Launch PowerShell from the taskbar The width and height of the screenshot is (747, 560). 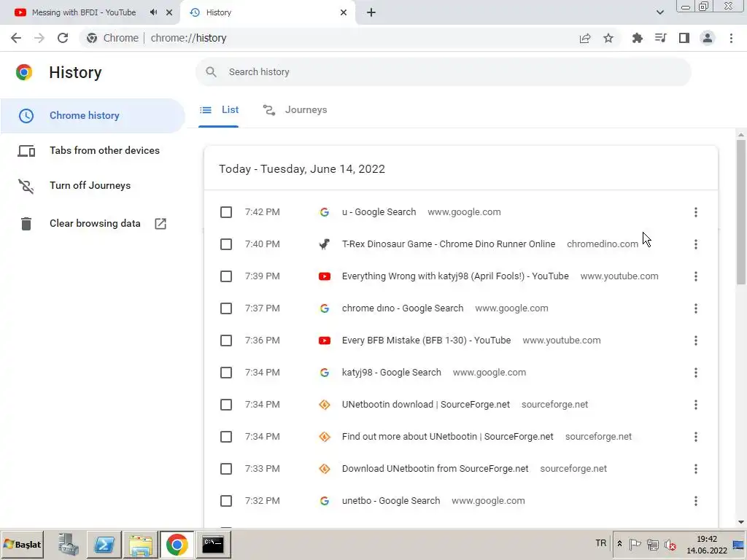[x=104, y=544]
